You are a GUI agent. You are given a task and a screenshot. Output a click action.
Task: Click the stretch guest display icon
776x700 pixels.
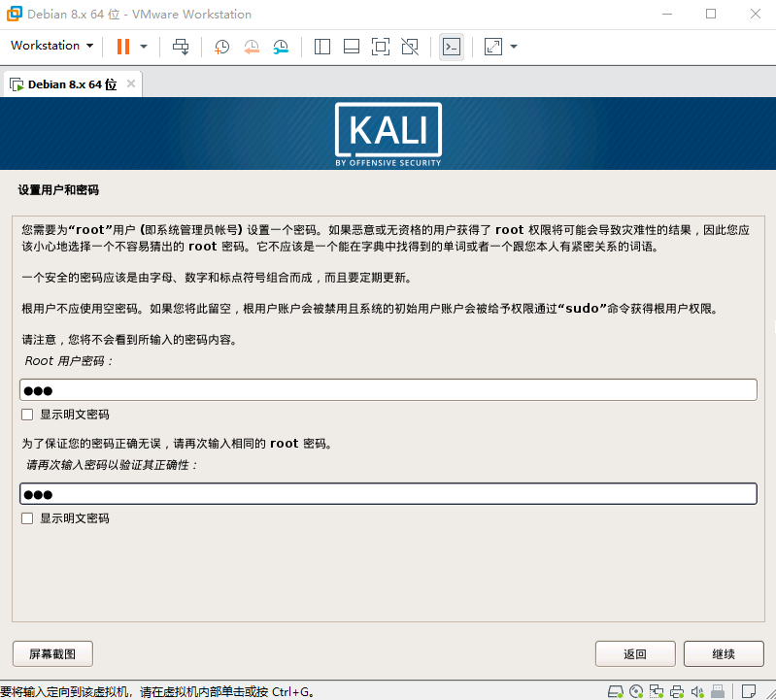tap(493, 47)
